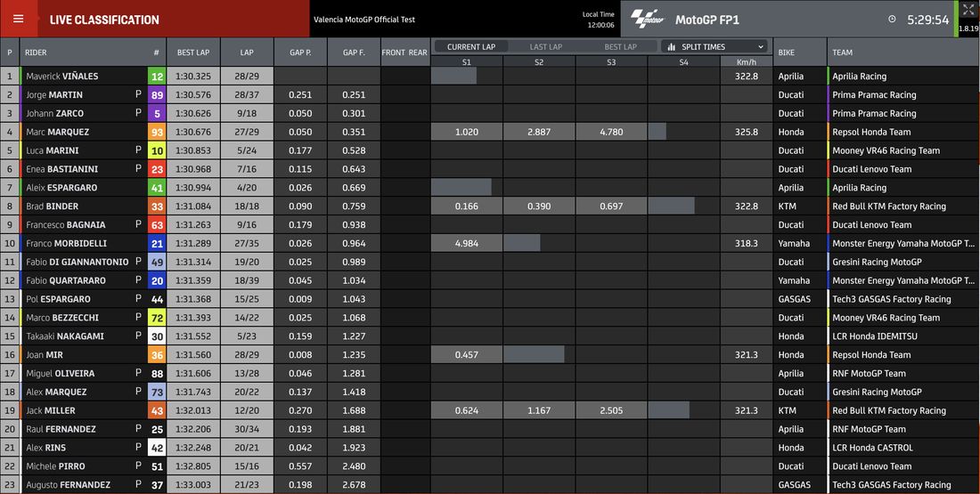Select rider Aleix ESPARGARO
The height and width of the screenshot is (494, 980).
coord(61,188)
